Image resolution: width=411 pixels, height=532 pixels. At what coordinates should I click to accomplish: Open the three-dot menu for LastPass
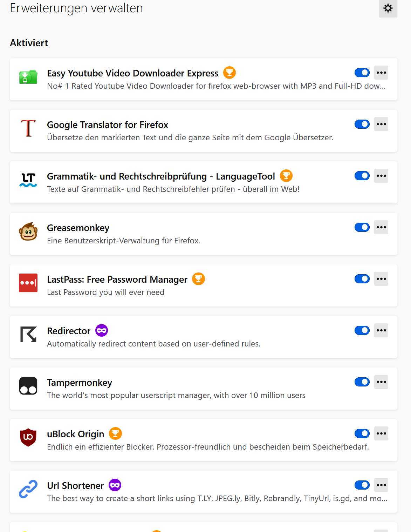point(381,279)
